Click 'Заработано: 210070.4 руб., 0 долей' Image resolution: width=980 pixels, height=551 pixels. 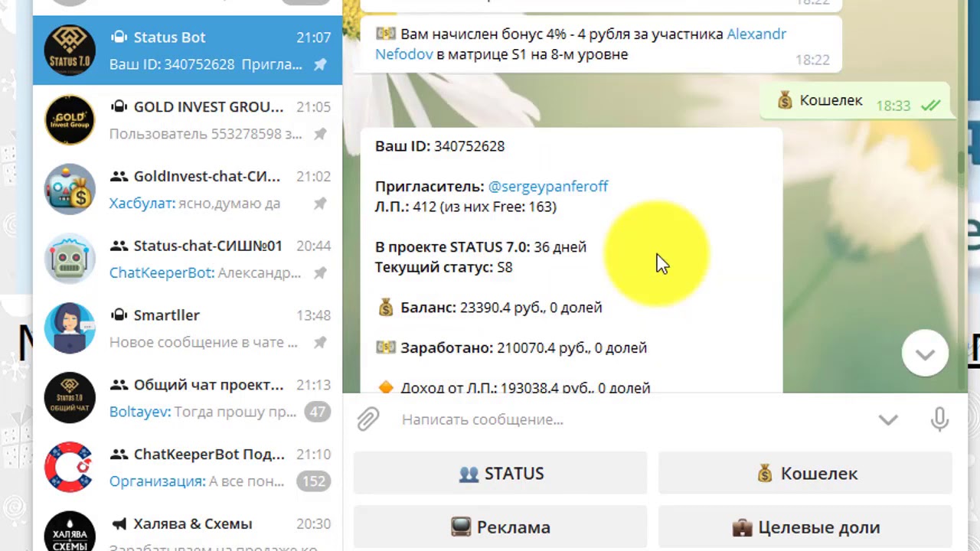(x=524, y=347)
